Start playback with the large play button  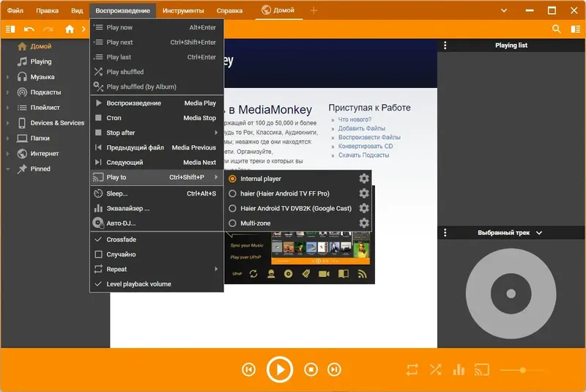click(x=280, y=369)
